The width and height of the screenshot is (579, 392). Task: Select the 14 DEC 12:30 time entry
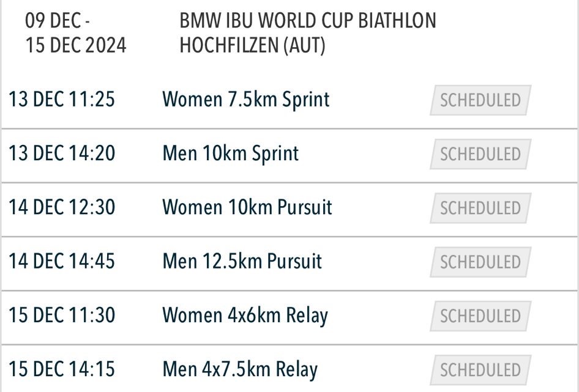point(62,207)
